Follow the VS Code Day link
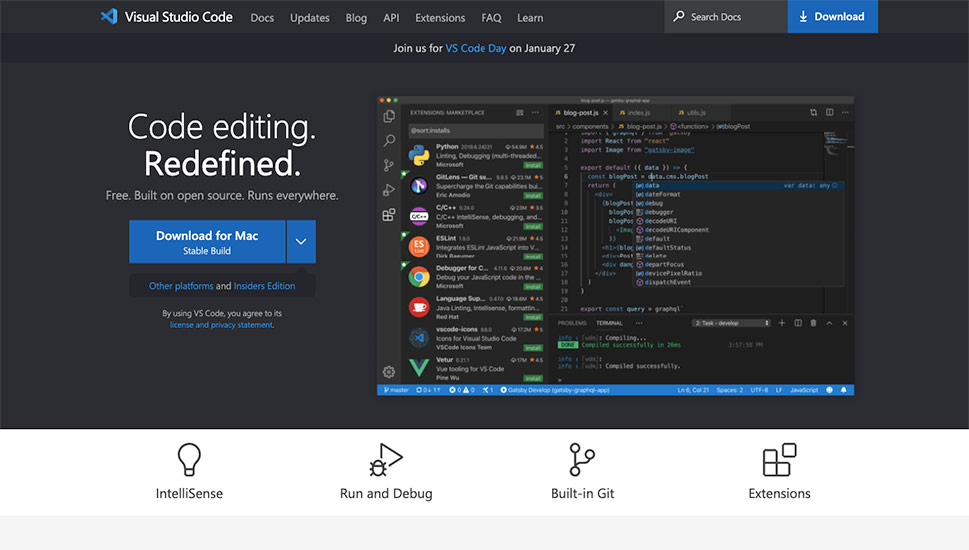 476,48
